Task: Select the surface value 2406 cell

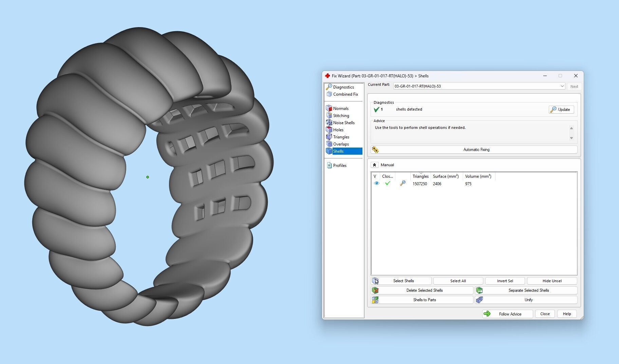Action: point(437,184)
